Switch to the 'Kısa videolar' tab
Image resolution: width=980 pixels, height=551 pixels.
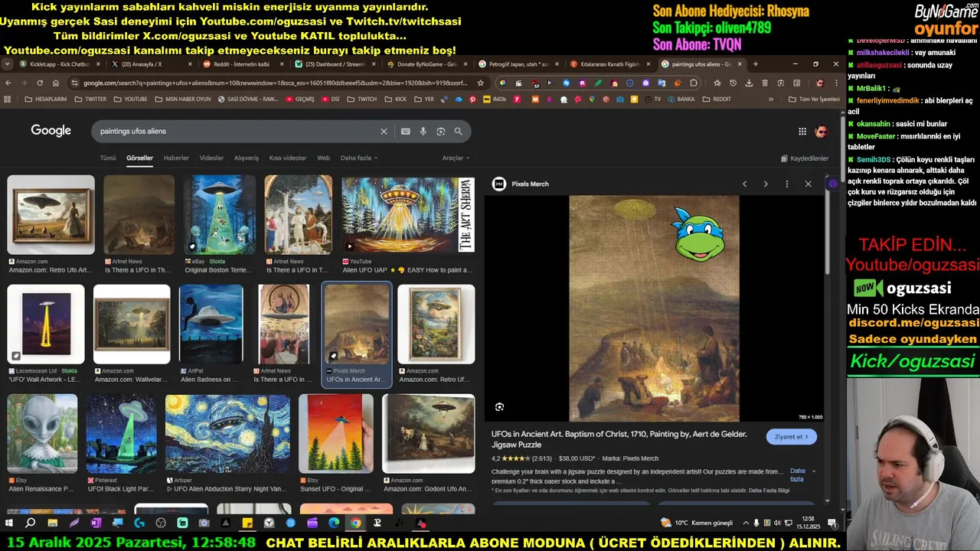[x=288, y=158]
